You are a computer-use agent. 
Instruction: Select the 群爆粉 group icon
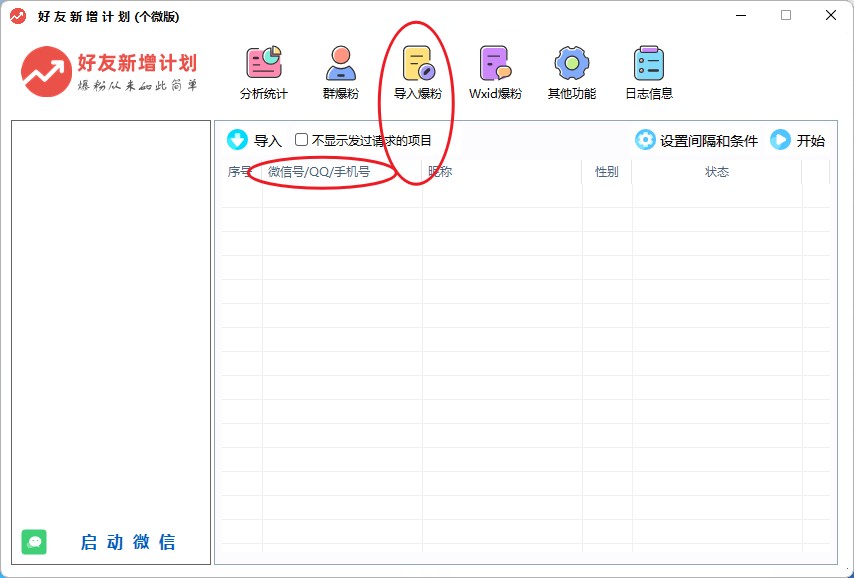pos(340,64)
